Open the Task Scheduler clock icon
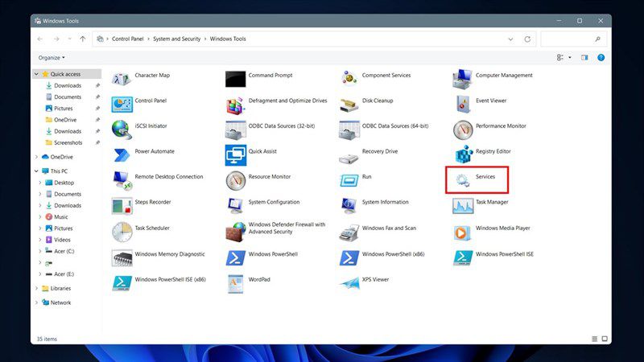This screenshot has height=362, width=644. pyautogui.click(x=122, y=232)
